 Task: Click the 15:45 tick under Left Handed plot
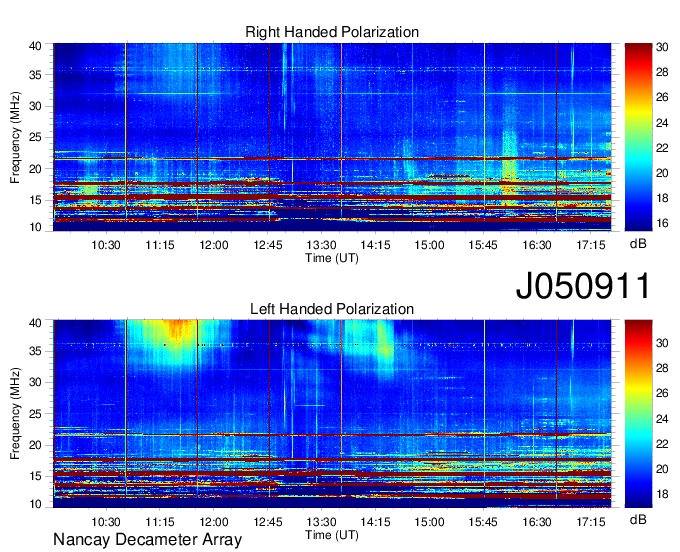click(483, 522)
